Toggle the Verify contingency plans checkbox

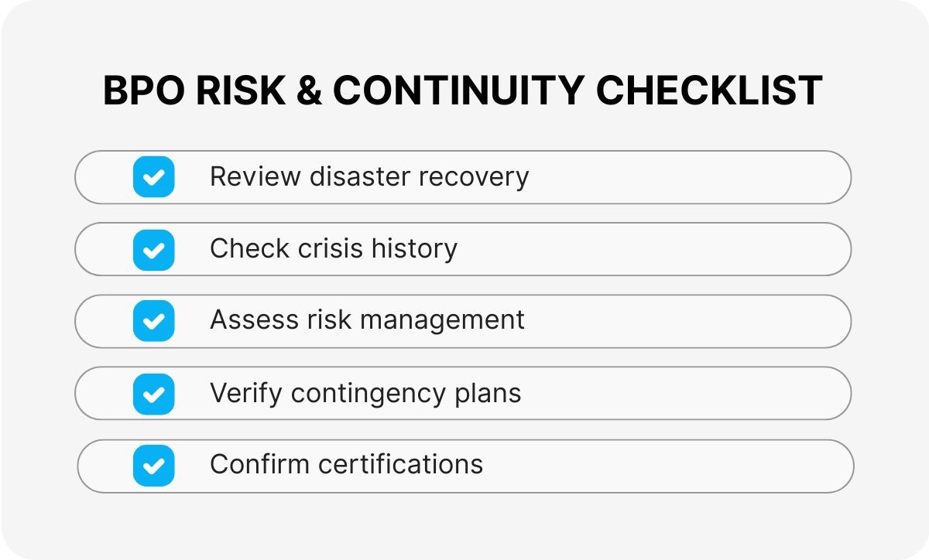click(153, 394)
